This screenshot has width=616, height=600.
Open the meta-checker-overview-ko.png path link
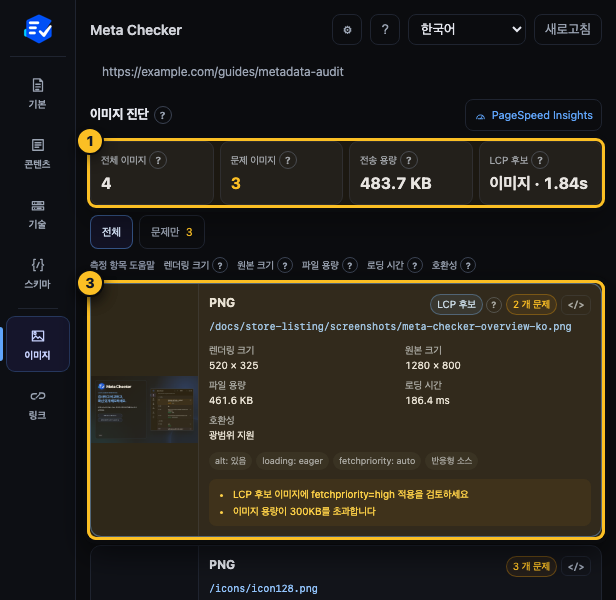click(390, 327)
